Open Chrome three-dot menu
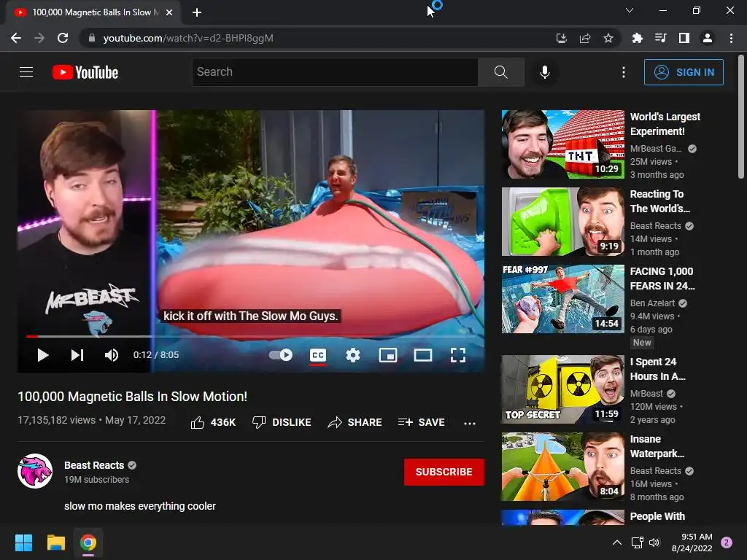The image size is (747, 560). point(731,38)
